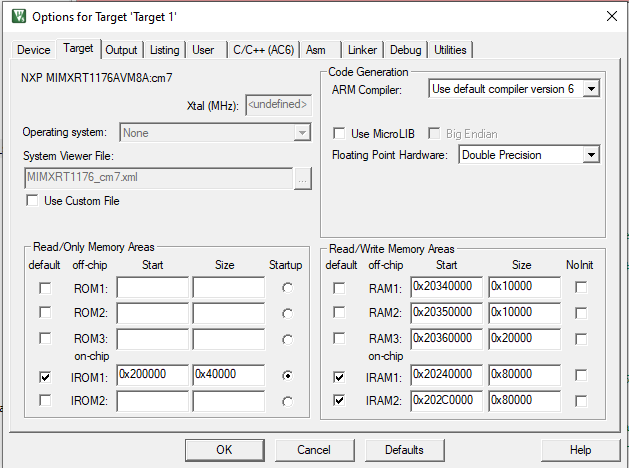629x468 pixels.
Task: Go to the Debug tab
Action: point(405,50)
